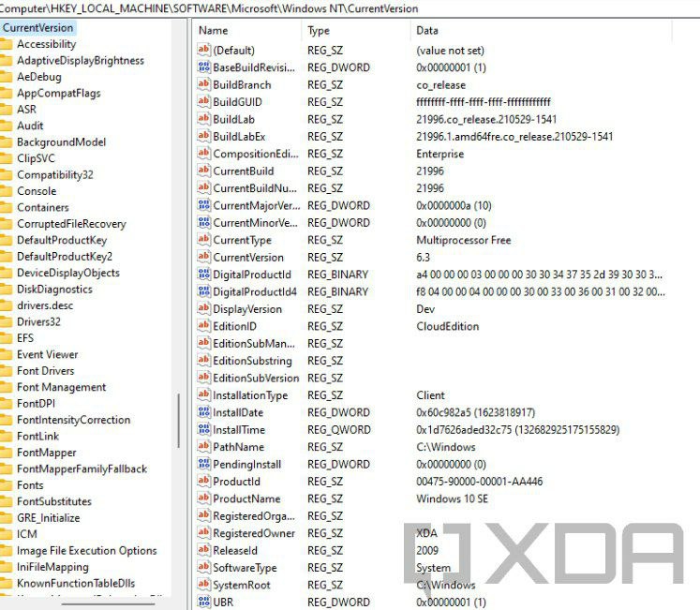Click the CompositionEditionID value name
The image size is (700, 610).
click(256, 153)
